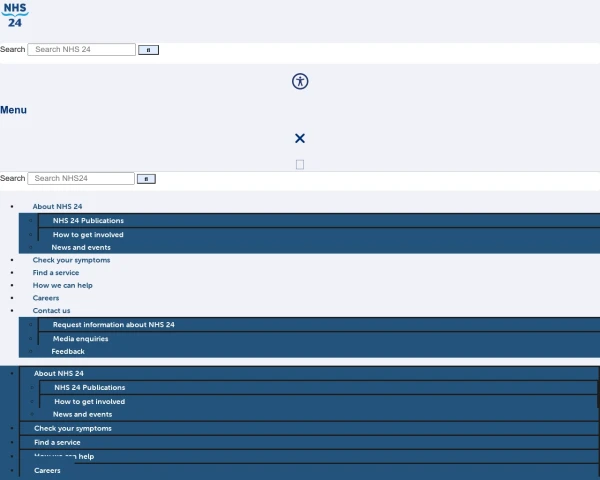Image resolution: width=600 pixels, height=480 pixels.
Task: Open the 'Feedback' link
Action: coord(68,351)
